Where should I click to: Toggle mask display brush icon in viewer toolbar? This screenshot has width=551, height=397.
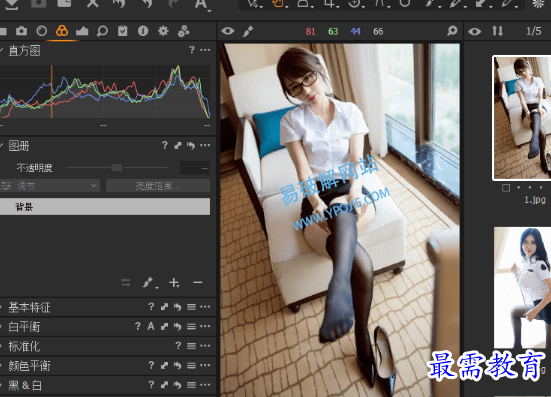(x=248, y=31)
